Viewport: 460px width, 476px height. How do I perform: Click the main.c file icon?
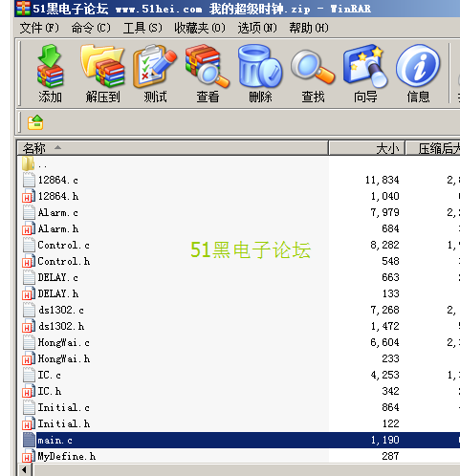[x=29, y=440]
